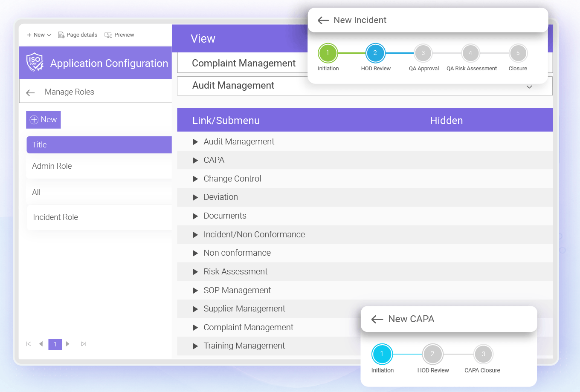Go back from New Incident

coord(323,20)
